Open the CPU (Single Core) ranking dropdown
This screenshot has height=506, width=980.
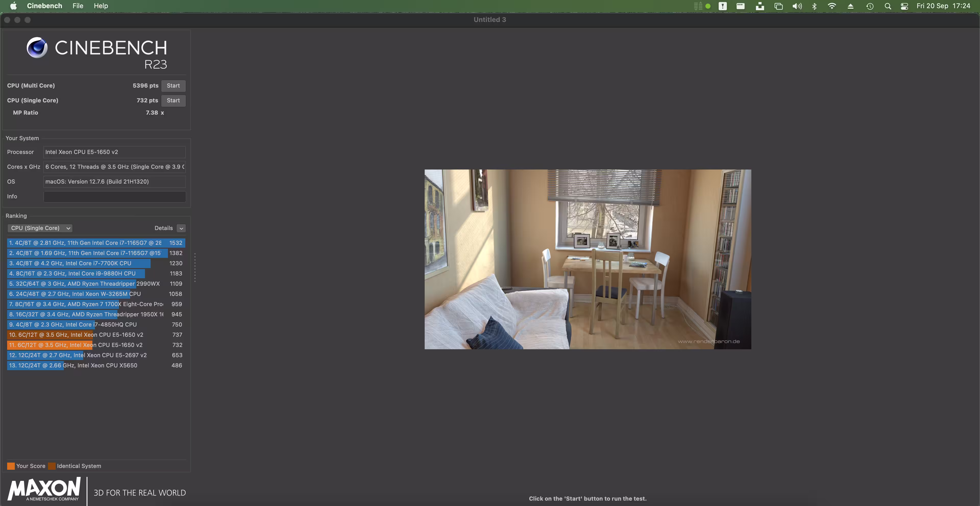[40, 228]
